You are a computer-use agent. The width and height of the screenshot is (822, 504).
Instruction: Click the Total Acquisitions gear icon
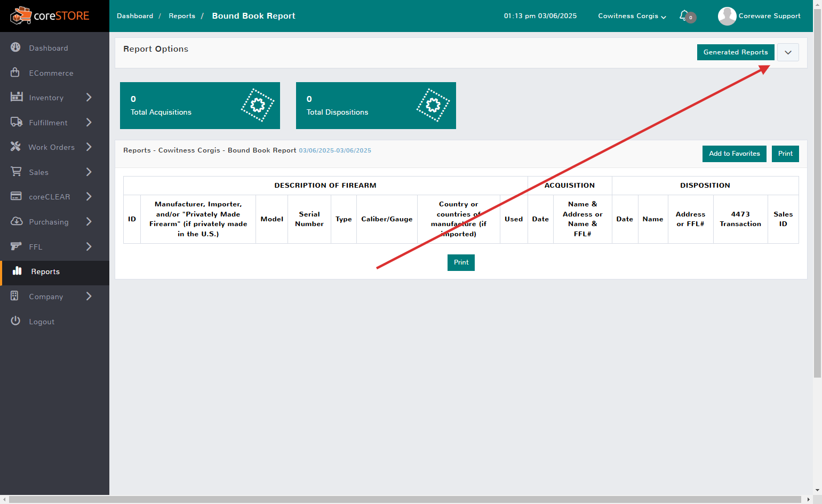[258, 105]
